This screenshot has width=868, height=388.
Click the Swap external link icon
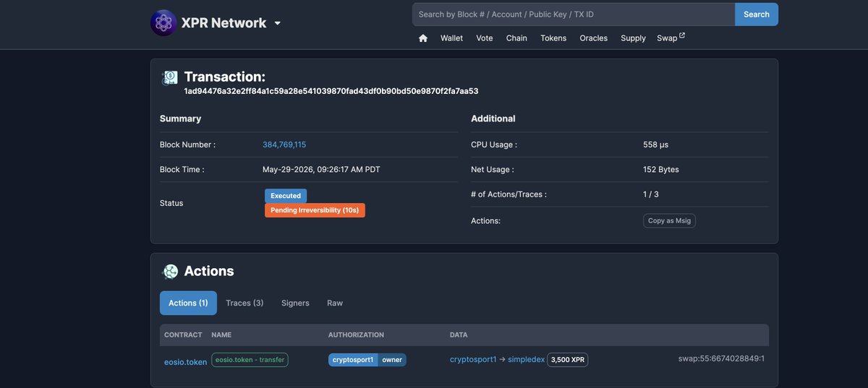(x=681, y=35)
